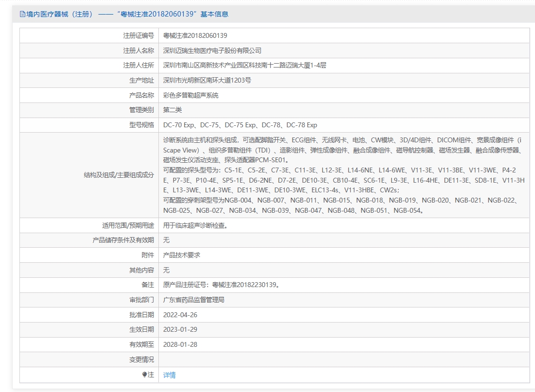Select production address 深圳市光明新区南环大道1203号
Image resolution: width=535 pixels, height=392 pixels.
pyautogui.click(x=207, y=80)
